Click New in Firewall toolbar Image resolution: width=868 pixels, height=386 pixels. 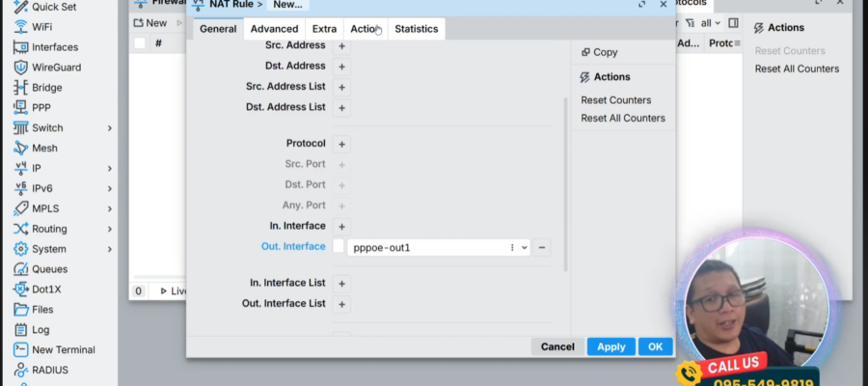[150, 23]
